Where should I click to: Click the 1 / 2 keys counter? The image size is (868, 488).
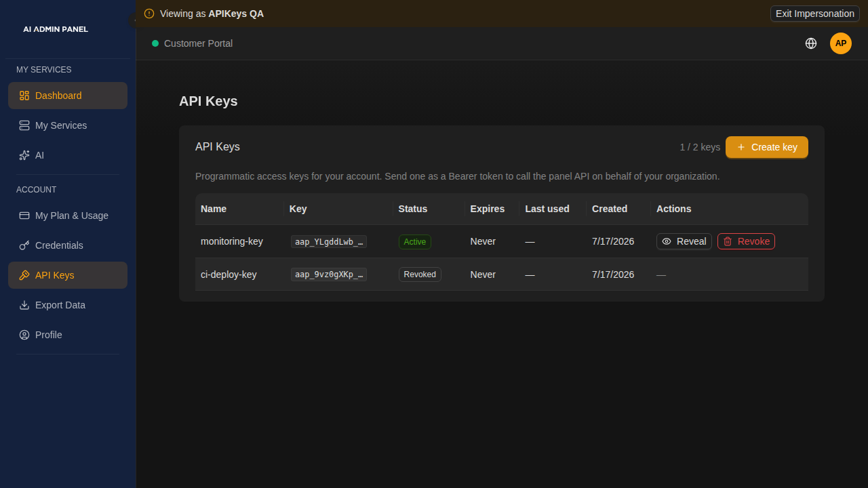(700, 147)
